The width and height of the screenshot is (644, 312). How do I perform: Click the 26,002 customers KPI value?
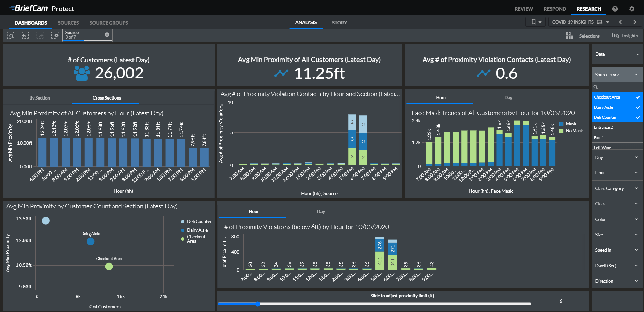(x=119, y=73)
